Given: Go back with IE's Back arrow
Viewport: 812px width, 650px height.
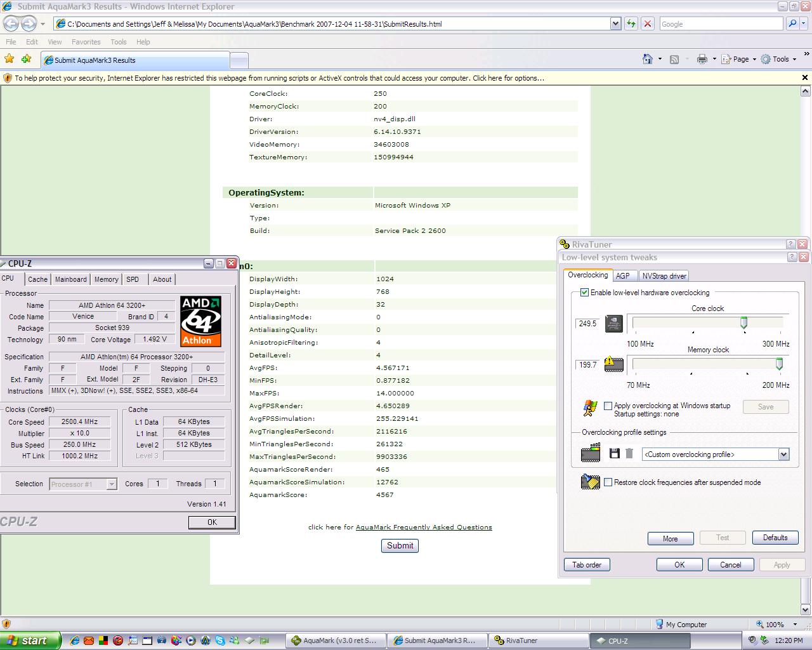Looking at the screenshot, I should pos(11,24).
